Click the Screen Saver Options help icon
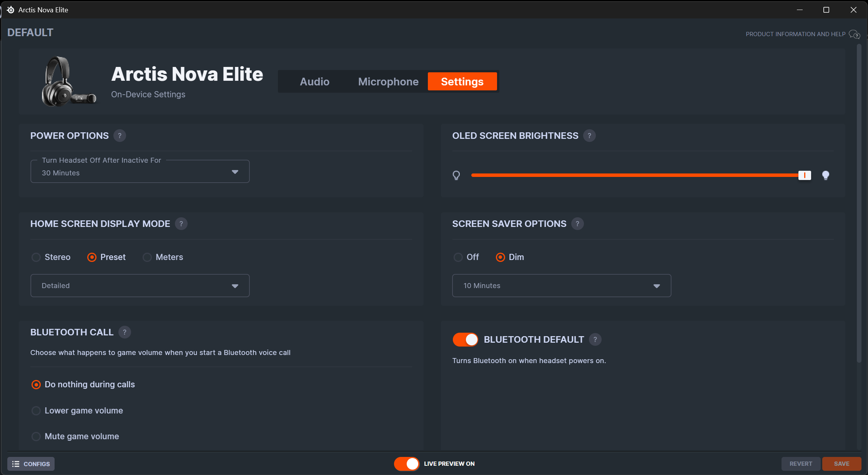The height and width of the screenshot is (475, 868). coord(577,224)
